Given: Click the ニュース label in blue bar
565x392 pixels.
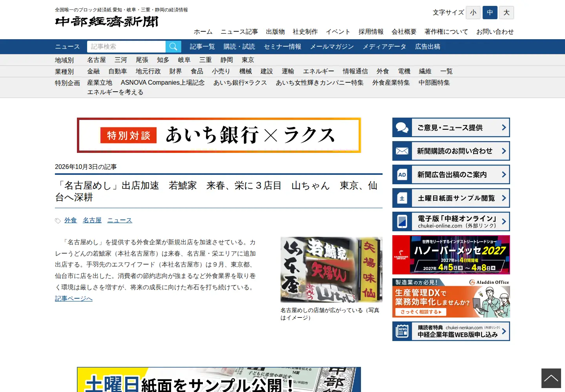Looking at the screenshot, I should 67,47.
